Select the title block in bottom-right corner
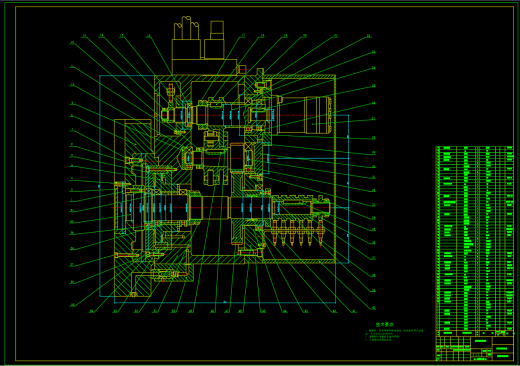Image resolution: width=520 pixels, height=366 pixels. [x=475, y=348]
